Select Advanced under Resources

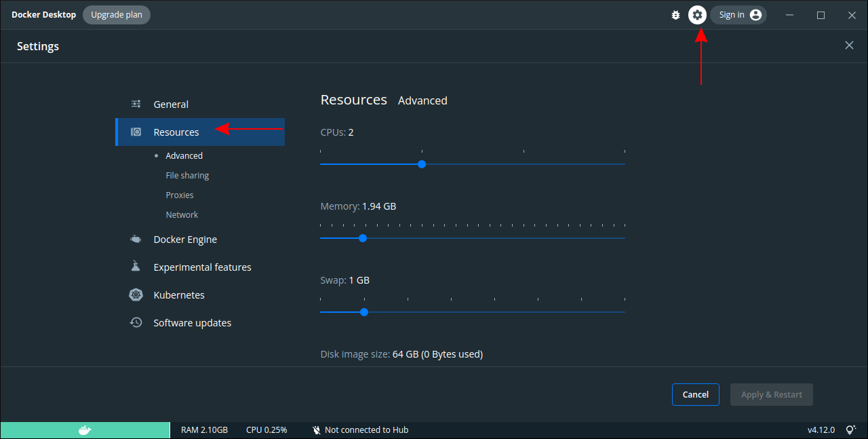pos(184,155)
